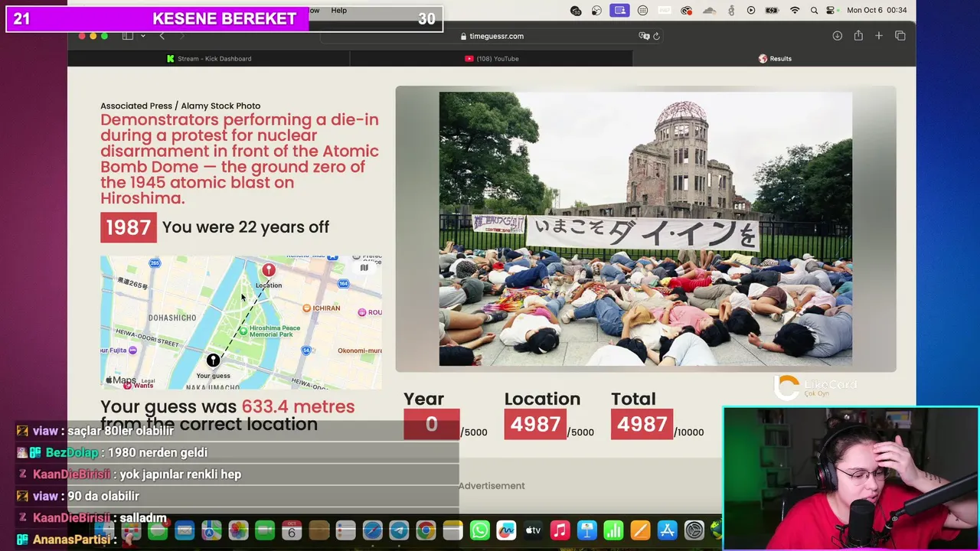Open Notes from the Dock
The image size is (980, 551).
pyautogui.click(x=452, y=530)
